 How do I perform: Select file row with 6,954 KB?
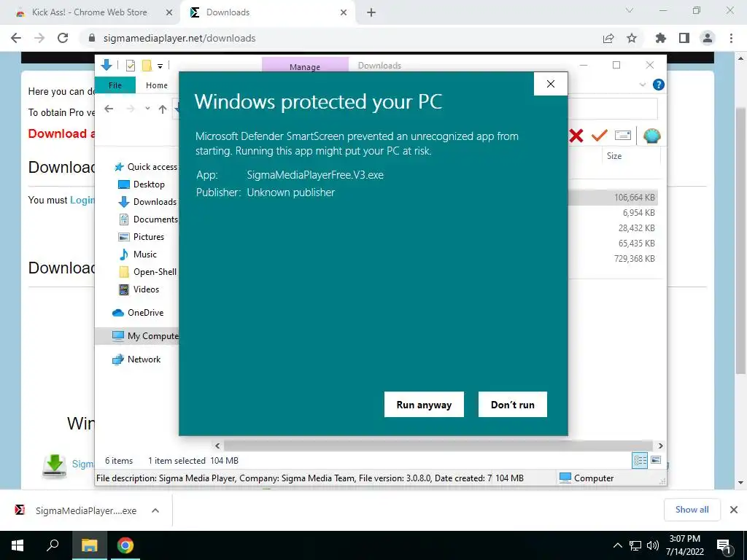point(613,213)
